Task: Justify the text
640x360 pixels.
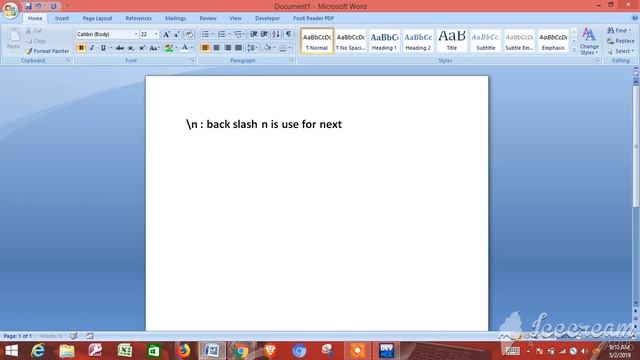Action: [x=238, y=48]
